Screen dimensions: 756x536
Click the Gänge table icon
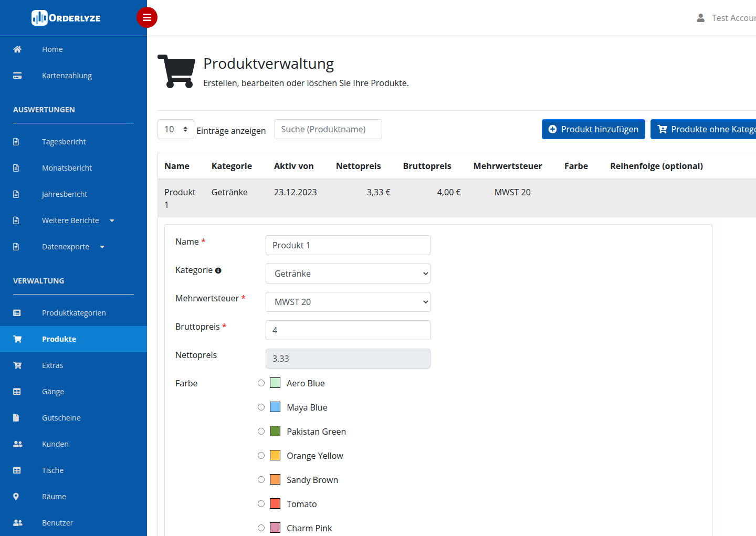[x=17, y=392]
